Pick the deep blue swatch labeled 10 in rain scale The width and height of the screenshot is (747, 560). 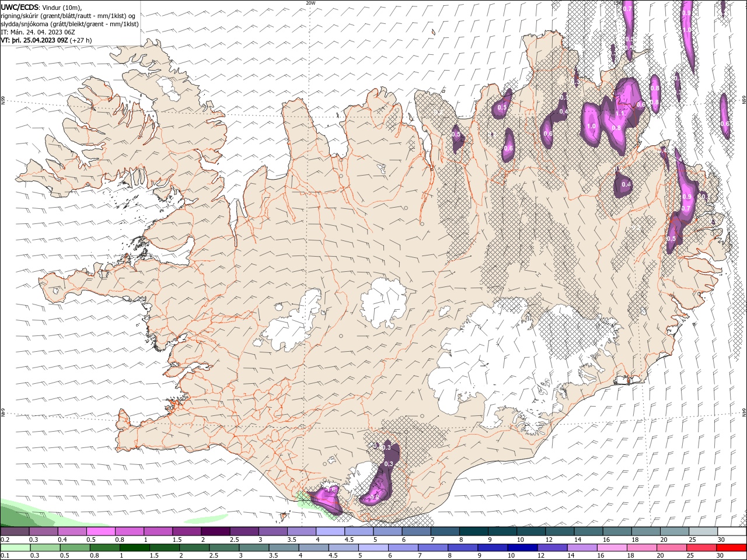click(522, 548)
